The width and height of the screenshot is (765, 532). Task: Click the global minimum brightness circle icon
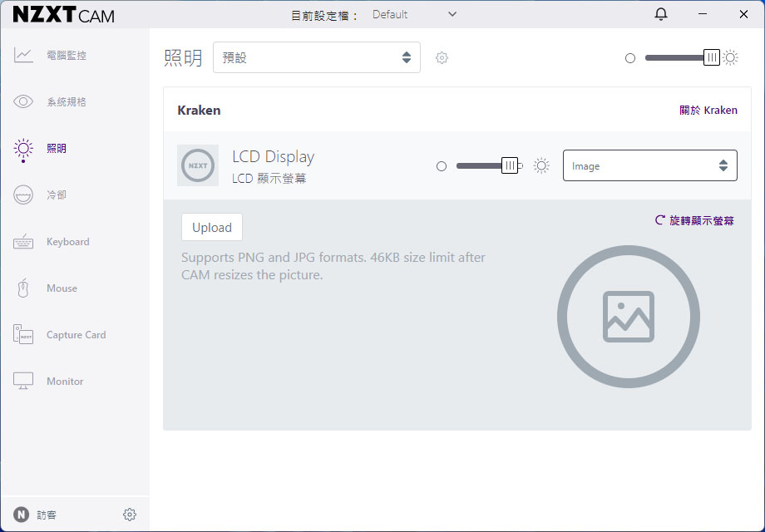point(629,58)
